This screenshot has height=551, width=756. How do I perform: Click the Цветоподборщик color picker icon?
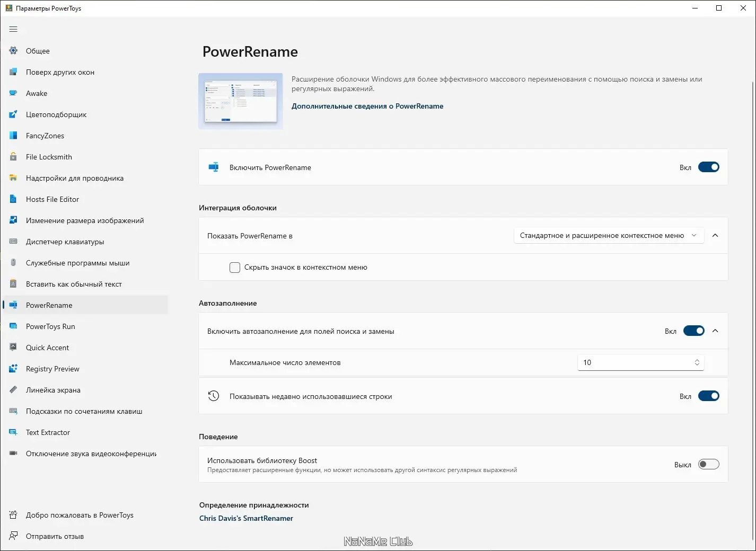click(x=13, y=114)
